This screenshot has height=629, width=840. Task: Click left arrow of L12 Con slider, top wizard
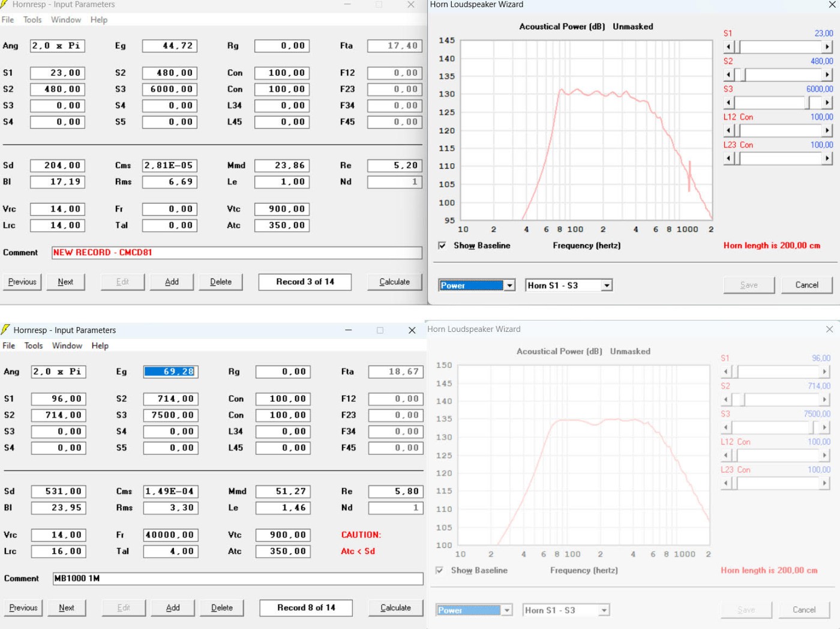729,130
